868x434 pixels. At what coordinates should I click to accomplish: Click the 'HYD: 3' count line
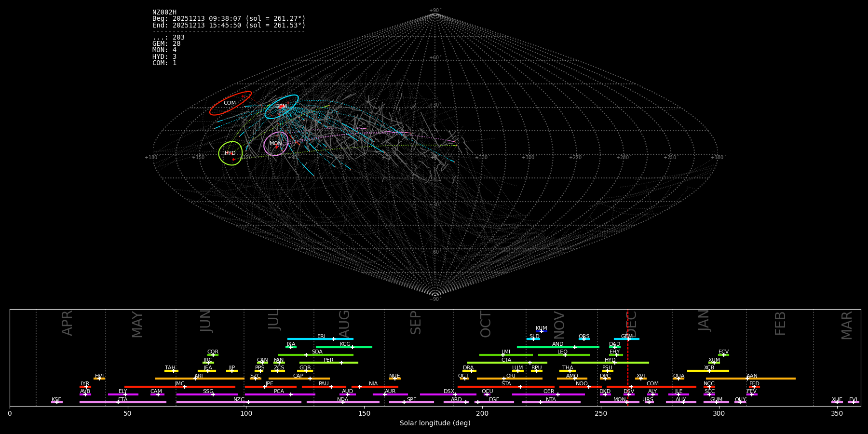click(x=164, y=57)
